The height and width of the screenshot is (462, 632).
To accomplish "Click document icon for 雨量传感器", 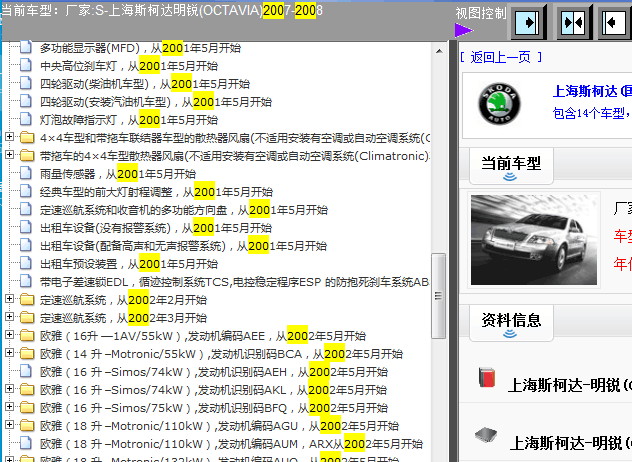I will (26, 173).
